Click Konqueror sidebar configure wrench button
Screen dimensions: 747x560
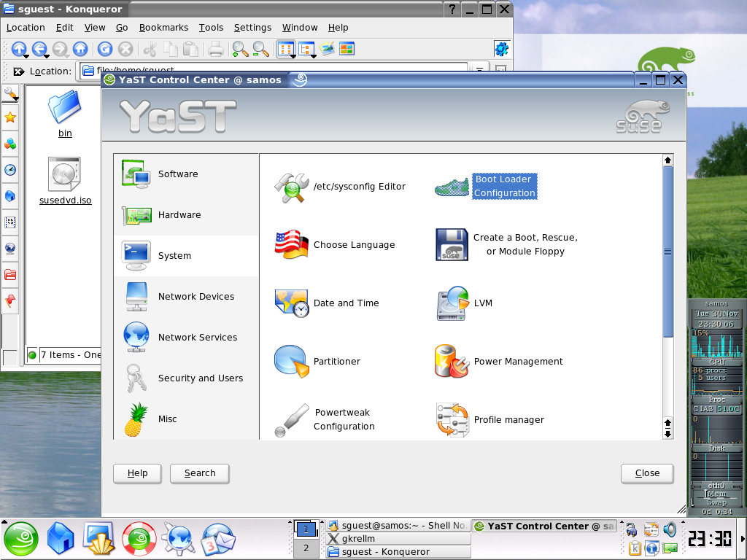10,93
